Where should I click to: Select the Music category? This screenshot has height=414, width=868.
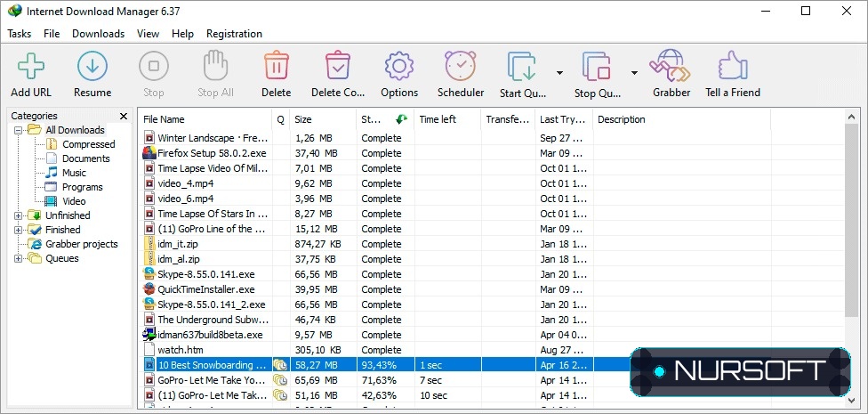coord(74,173)
